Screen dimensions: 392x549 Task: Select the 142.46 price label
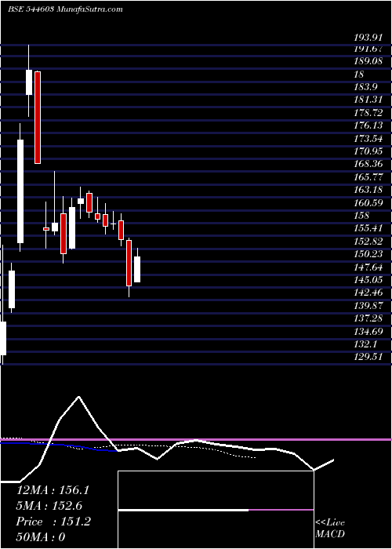pyautogui.click(x=368, y=293)
